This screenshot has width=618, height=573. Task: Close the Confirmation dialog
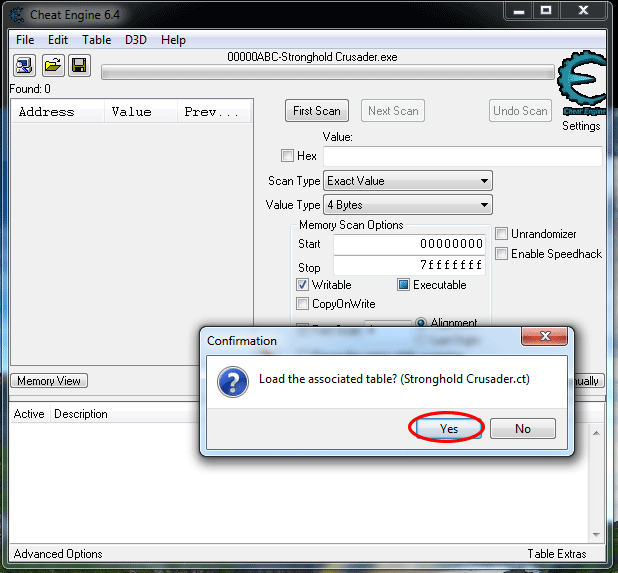(545, 336)
